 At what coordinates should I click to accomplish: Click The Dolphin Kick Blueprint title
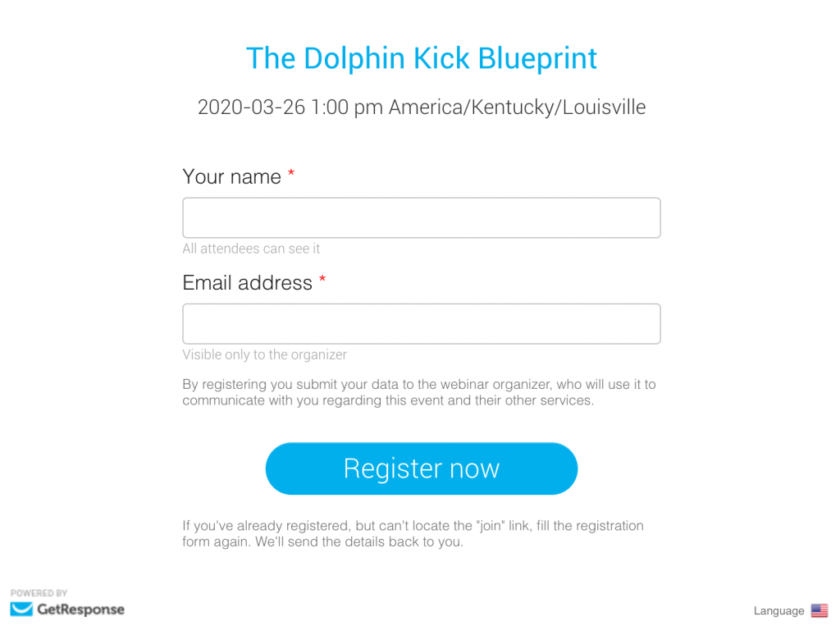(422, 58)
